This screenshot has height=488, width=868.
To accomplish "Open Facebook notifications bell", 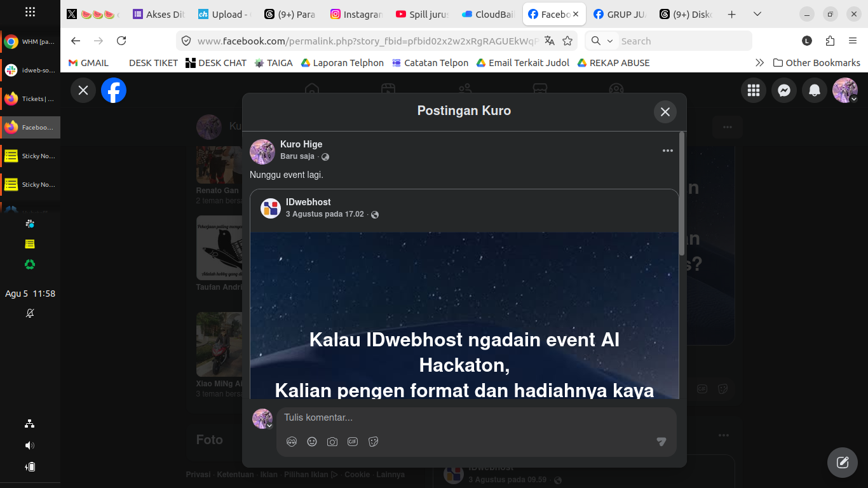I will (815, 90).
